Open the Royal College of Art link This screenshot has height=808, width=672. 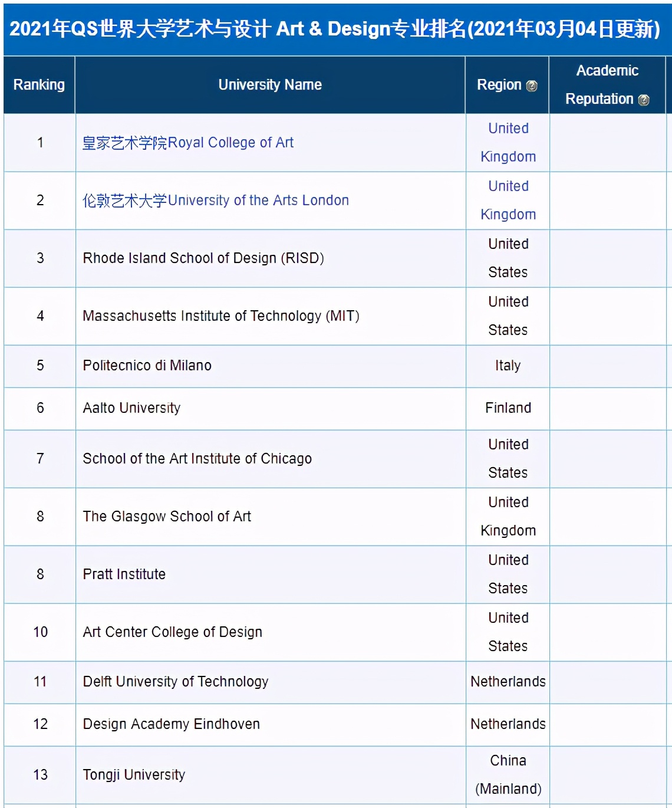point(188,143)
